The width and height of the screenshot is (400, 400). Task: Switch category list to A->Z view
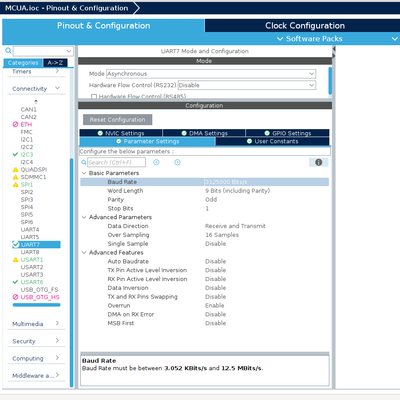click(x=55, y=63)
